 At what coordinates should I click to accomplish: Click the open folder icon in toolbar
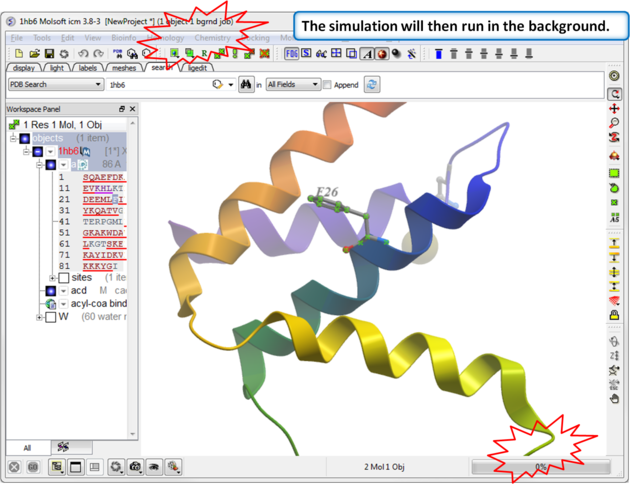click(35, 53)
